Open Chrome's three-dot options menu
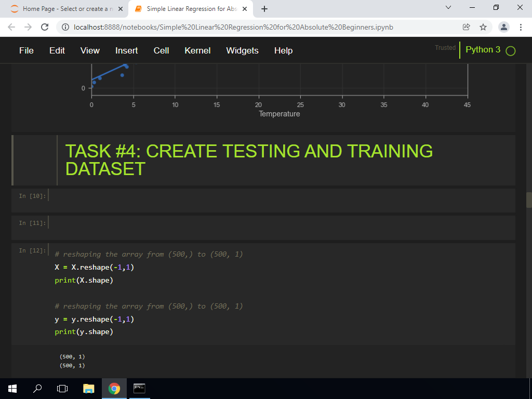532x399 pixels. [x=520, y=27]
